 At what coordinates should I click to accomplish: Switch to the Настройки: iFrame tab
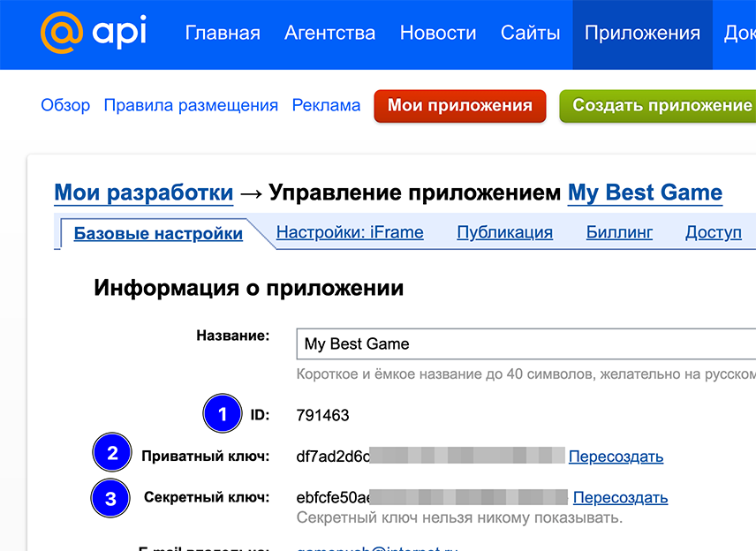click(x=350, y=233)
